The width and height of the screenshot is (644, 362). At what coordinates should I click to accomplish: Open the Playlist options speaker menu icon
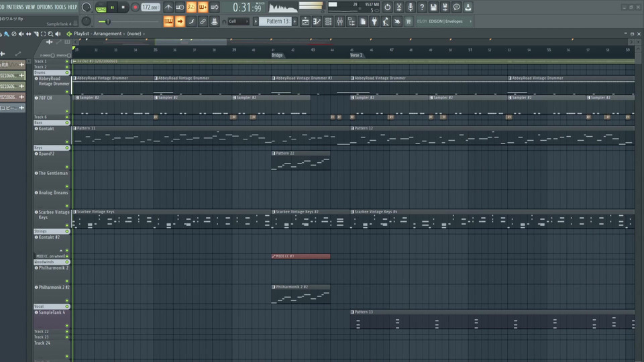pyautogui.click(x=69, y=34)
